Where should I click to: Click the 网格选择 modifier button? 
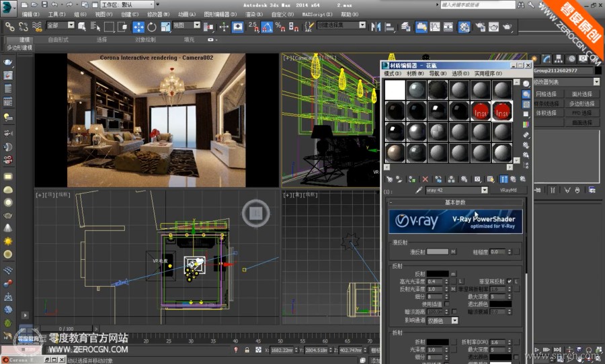(x=546, y=94)
